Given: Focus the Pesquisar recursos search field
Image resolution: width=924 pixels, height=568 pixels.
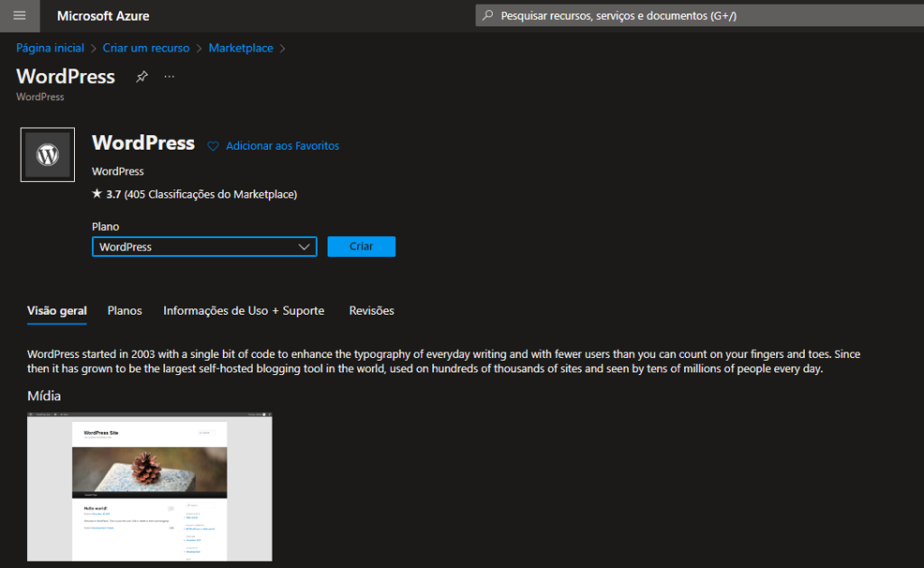Looking at the screenshot, I should 699,16.
